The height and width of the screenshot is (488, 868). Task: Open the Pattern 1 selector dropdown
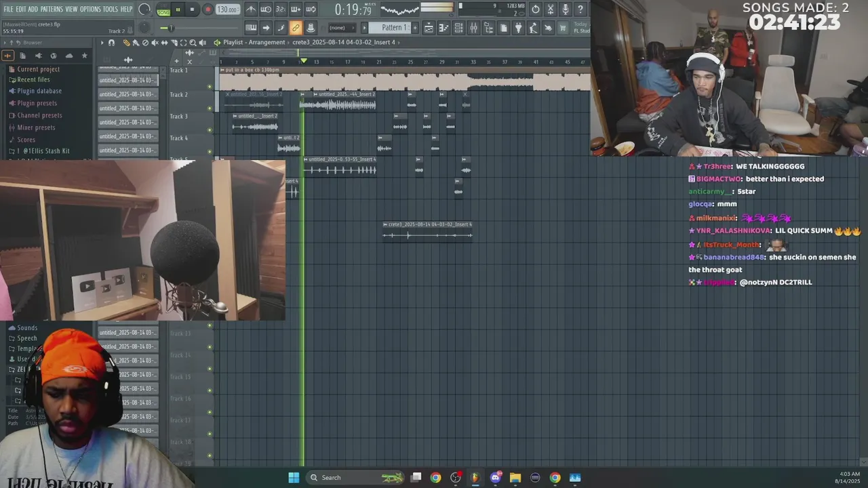(394, 28)
